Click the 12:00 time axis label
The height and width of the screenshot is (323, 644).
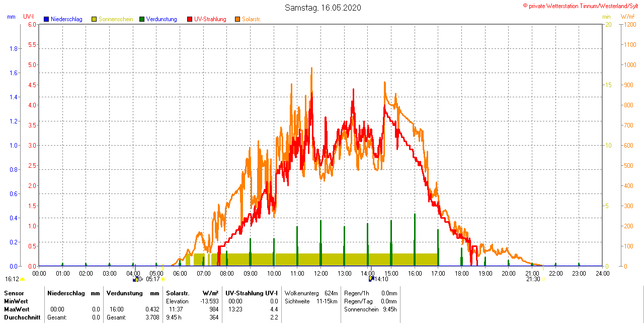(x=321, y=273)
